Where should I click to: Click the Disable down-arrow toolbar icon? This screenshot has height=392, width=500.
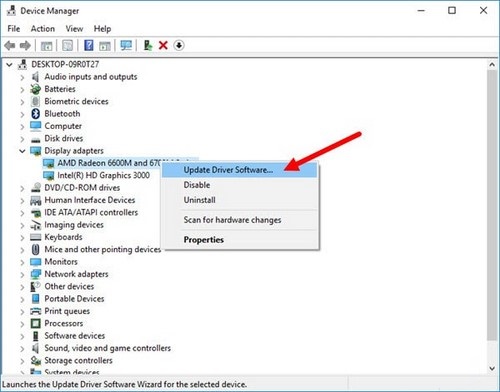click(179, 45)
